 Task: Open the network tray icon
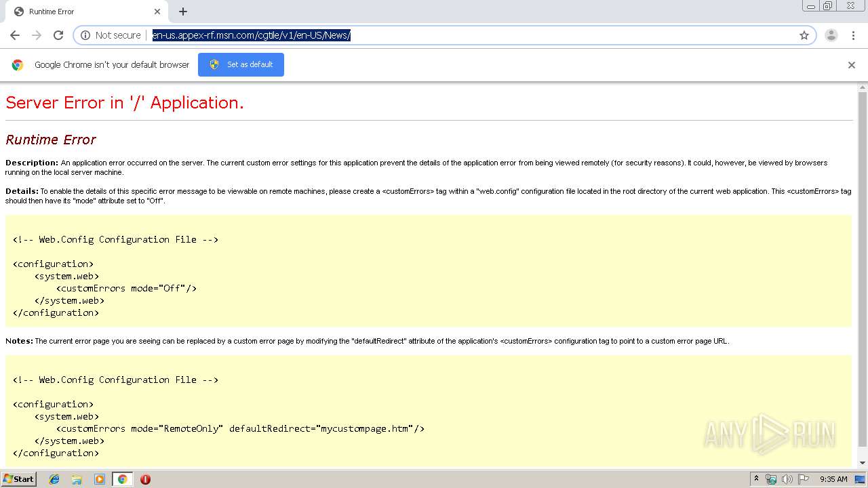(x=771, y=479)
